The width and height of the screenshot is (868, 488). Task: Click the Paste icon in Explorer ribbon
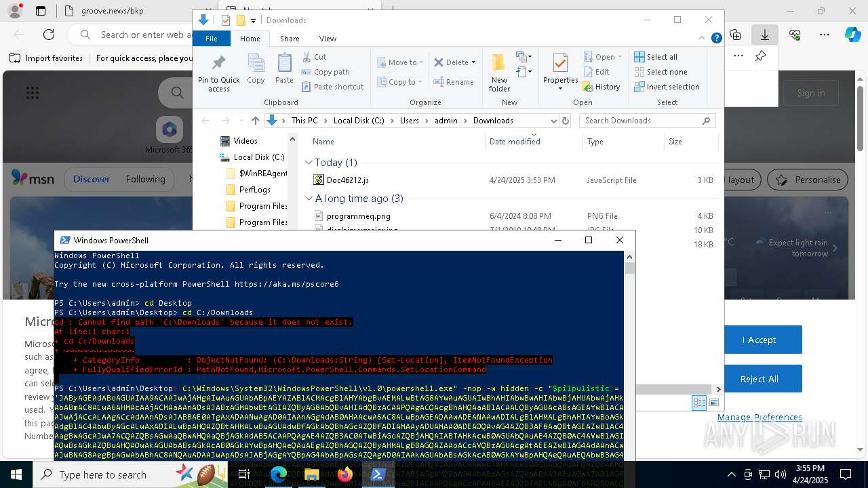point(284,69)
